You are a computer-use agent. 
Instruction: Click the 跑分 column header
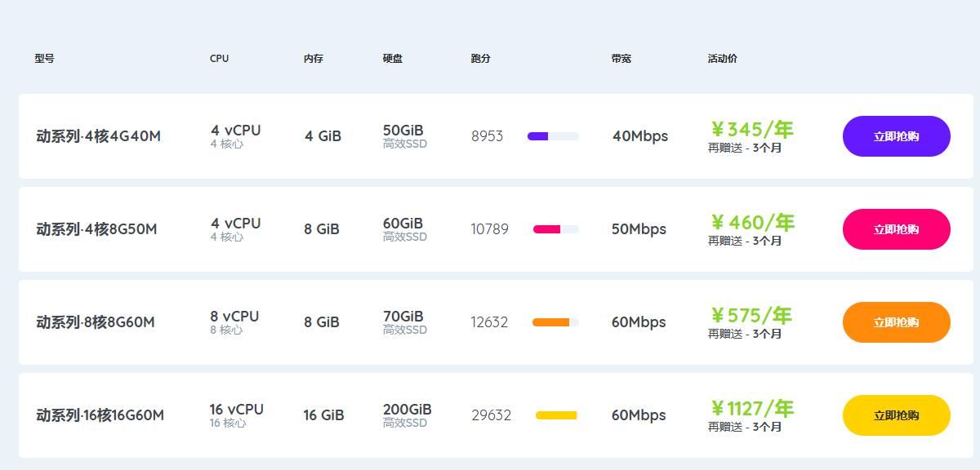(x=480, y=59)
